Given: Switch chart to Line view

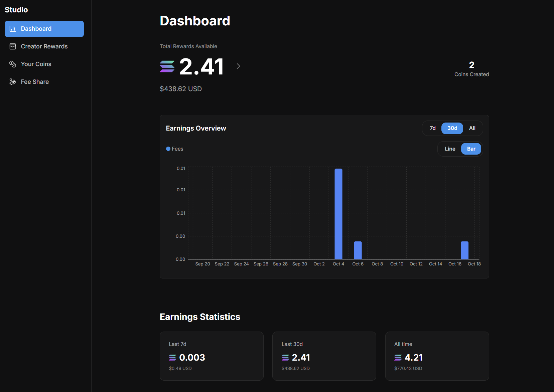Looking at the screenshot, I should 450,149.
